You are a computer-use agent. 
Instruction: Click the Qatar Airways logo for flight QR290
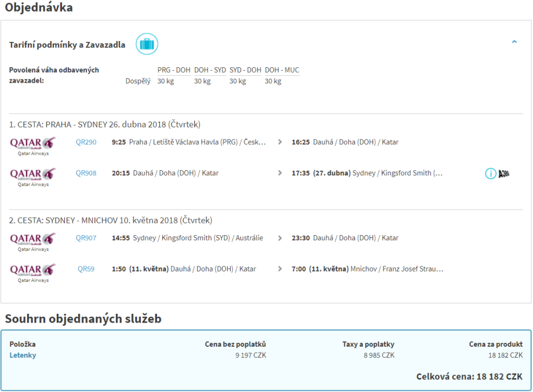pyautogui.click(x=33, y=145)
